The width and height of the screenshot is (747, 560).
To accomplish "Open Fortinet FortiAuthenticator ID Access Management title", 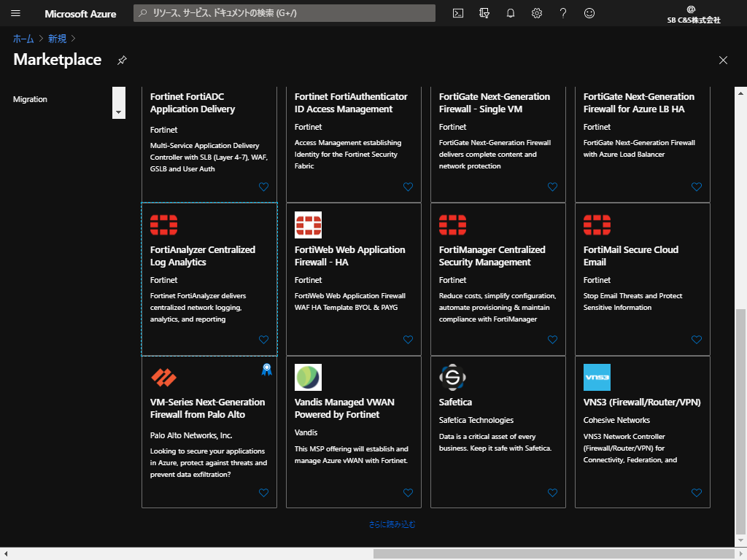I will (x=351, y=103).
